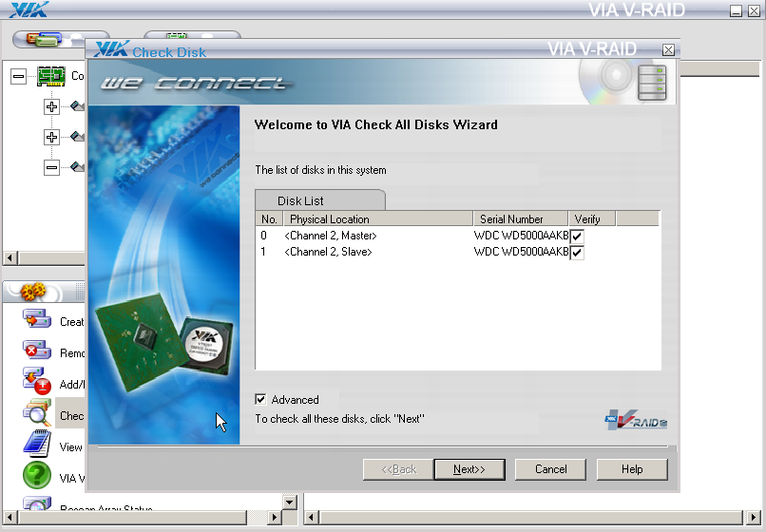
Task: Click the Add/Remove spare disk icon
Action: [37, 382]
